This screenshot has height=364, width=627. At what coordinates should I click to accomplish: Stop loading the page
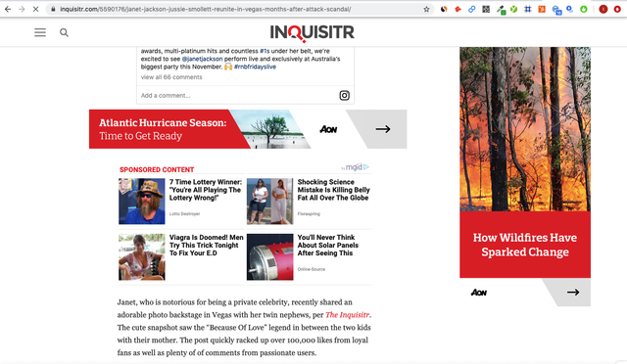coord(35,9)
